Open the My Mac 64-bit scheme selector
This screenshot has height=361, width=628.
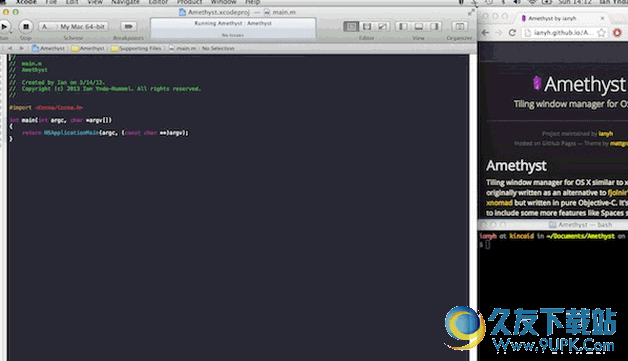(x=73, y=27)
